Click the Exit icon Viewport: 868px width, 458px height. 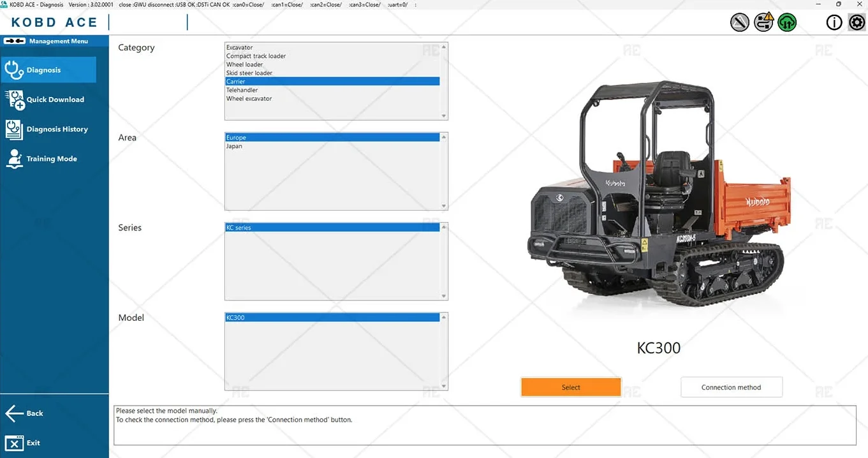click(x=14, y=443)
